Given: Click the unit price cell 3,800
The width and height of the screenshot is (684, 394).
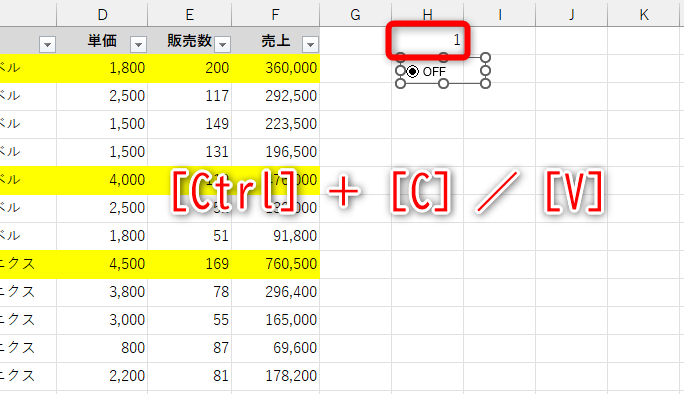Looking at the screenshot, I should coord(102,292).
